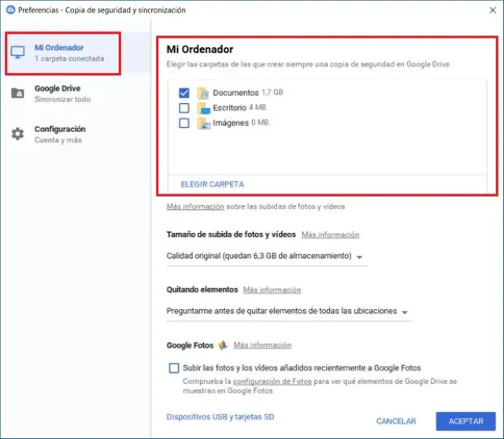
Task: Click the Configuración gear icon
Action: [17, 134]
